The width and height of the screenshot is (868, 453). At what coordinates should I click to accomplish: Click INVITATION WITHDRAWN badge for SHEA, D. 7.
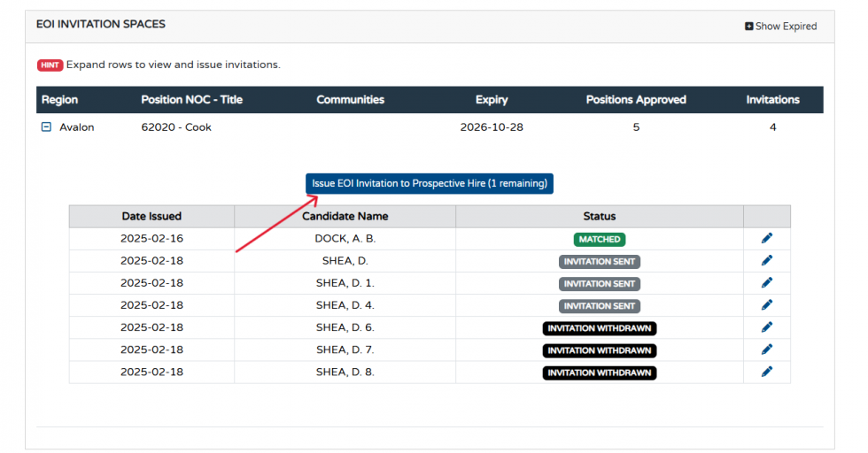point(600,350)
